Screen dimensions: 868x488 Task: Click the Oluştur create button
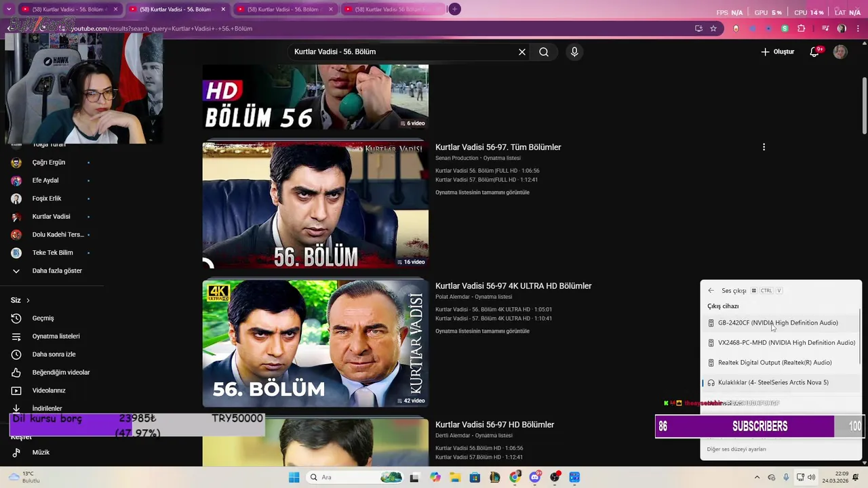[x=778, y=52]
